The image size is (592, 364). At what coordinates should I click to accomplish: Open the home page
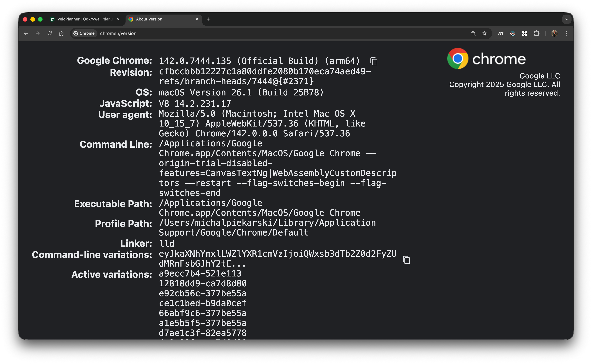point(61,34)
